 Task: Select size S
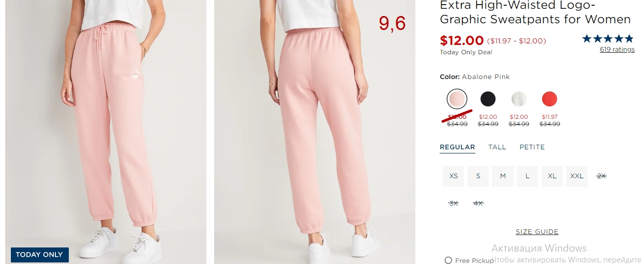point(478,176)
